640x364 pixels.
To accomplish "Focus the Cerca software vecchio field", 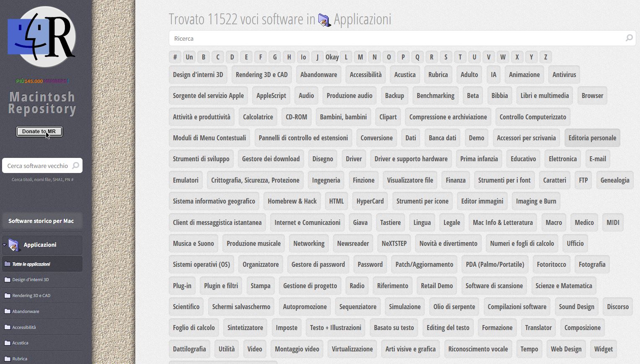I will pos(38,166).
